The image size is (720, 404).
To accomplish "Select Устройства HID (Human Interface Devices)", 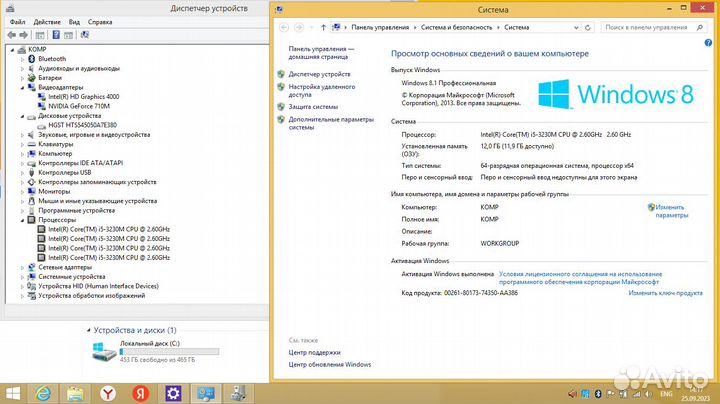I will 98,286.
